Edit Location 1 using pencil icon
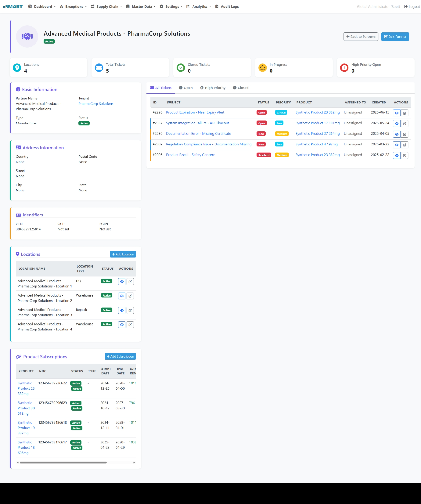 (x=130, y=281)
